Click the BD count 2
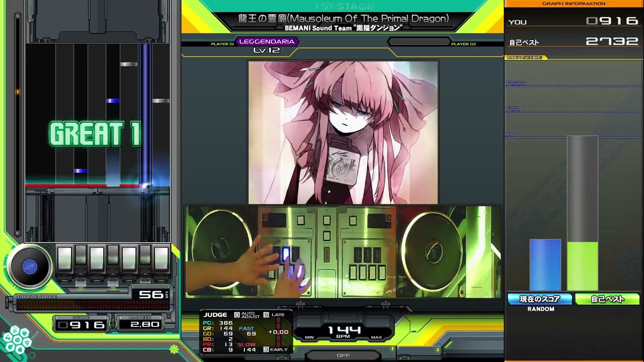Image resolution: width=644 pixels, height=362 pixels. click(230, 339)
